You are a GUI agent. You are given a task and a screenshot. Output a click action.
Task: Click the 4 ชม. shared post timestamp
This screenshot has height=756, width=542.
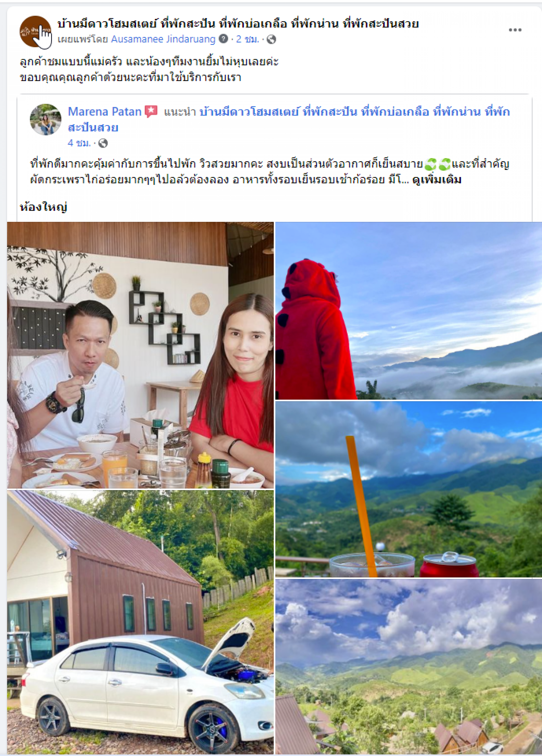click(79, 143)
